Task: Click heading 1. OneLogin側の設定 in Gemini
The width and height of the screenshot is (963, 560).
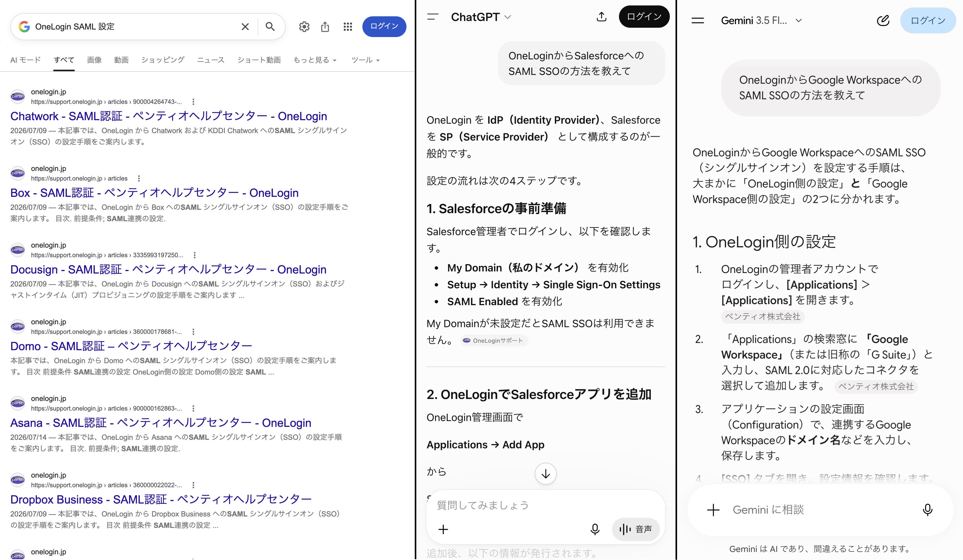Action: click(764, 242)
